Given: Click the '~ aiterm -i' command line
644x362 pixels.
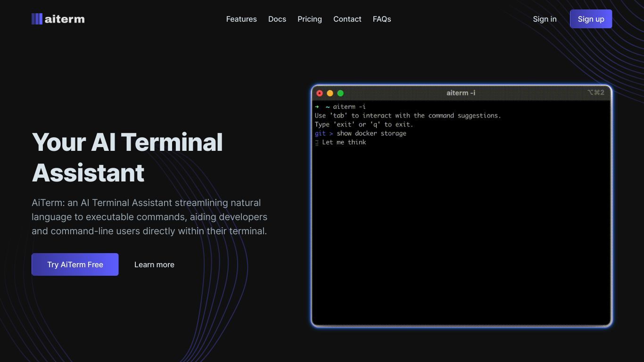Looking at the screenshot, I should click(345, 107).
